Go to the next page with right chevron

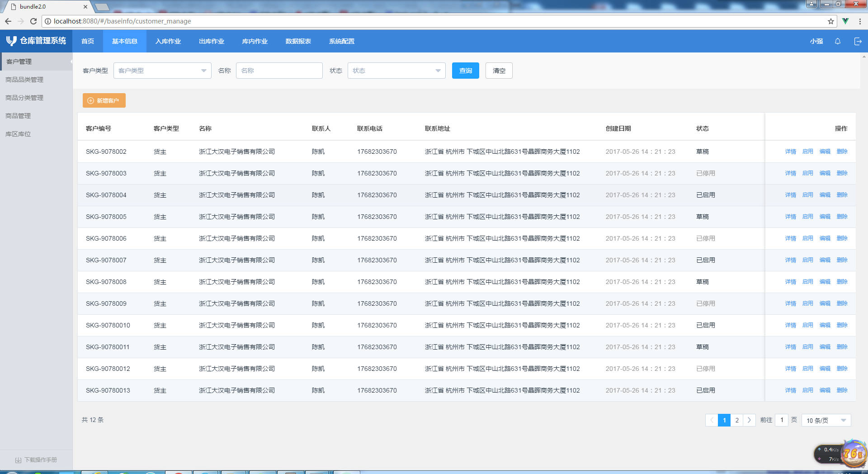[x=749, y=420]
